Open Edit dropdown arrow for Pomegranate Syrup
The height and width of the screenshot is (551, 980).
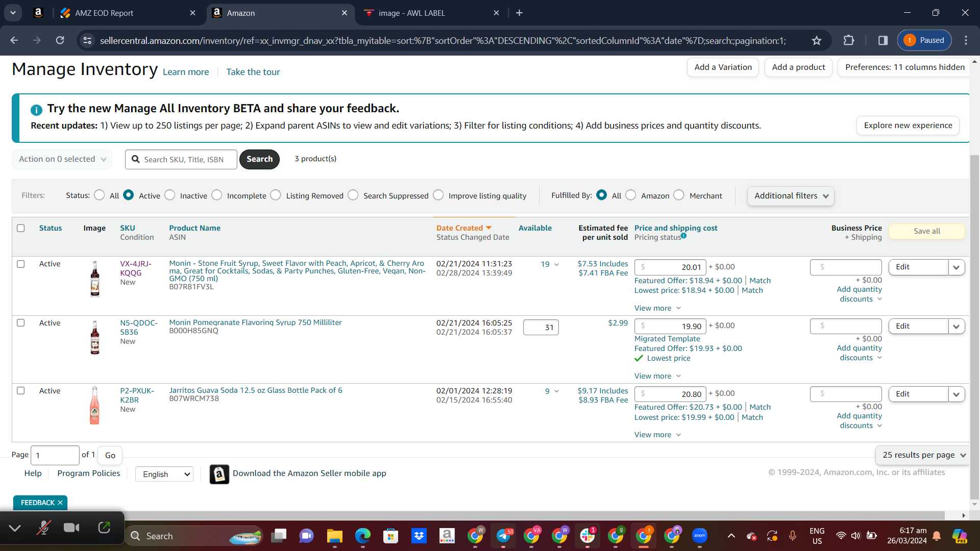pyautogui.click(x=957, y=327)
